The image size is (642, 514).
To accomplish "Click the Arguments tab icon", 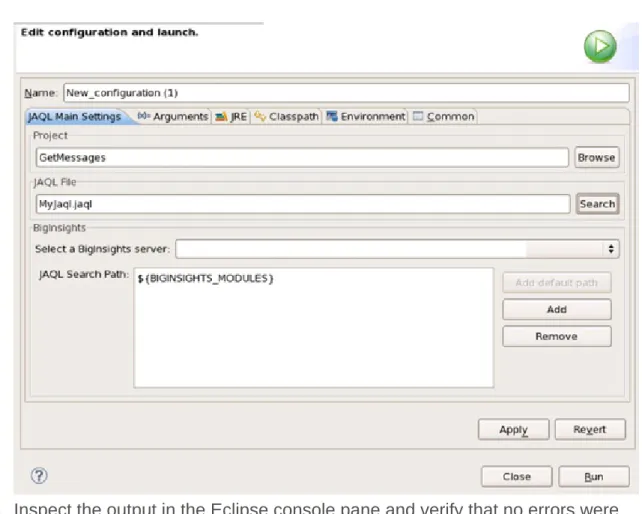I will click(x=143, y=116).
